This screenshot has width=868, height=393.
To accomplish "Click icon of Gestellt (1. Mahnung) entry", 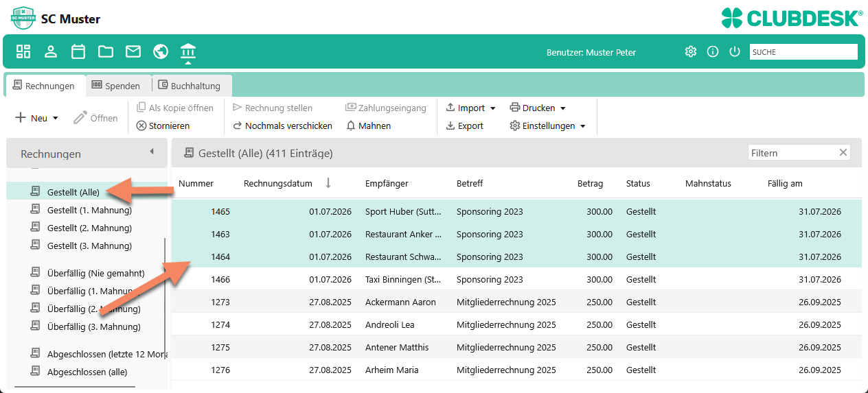I will point(35,210).
